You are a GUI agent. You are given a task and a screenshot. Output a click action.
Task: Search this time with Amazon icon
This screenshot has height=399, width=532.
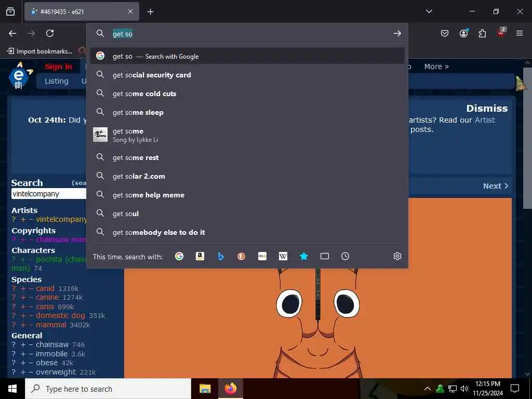coord(200,256)
